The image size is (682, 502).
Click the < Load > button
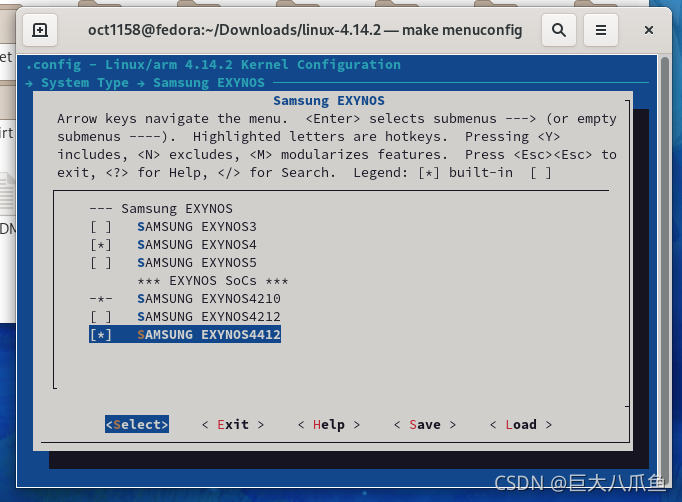click(521, 424)
